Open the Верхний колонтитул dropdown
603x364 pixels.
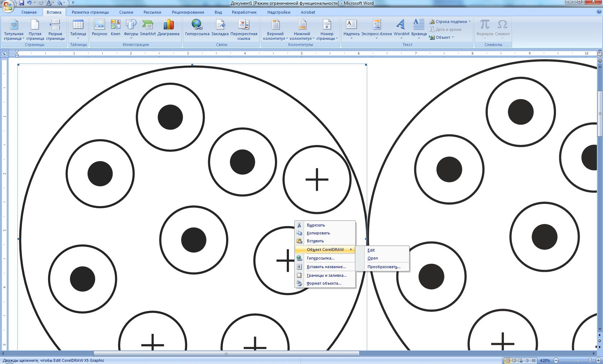pos(275,29)
